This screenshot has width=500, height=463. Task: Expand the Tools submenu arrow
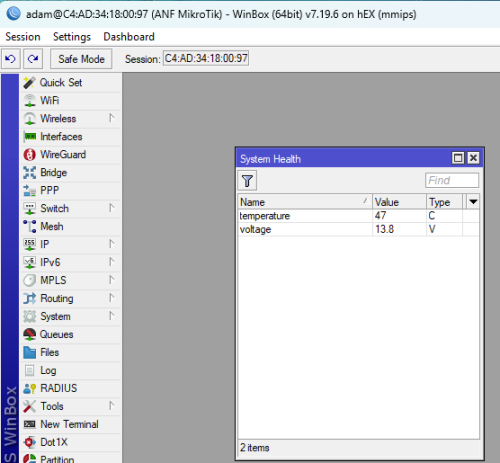112,406
